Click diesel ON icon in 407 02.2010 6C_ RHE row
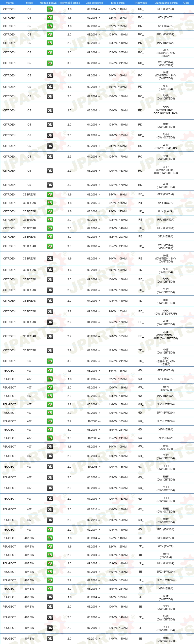Screen dimensions: 194x644 click(50, 509)
